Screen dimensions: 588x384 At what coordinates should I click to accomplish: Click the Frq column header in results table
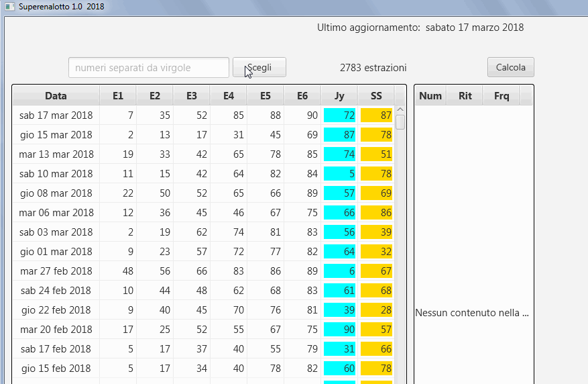point(502,96)
